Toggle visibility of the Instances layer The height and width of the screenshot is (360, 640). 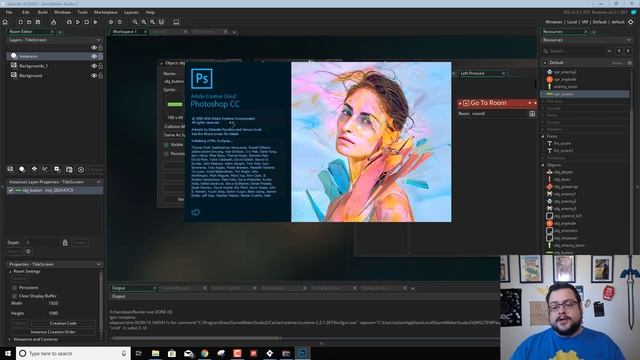94,56
